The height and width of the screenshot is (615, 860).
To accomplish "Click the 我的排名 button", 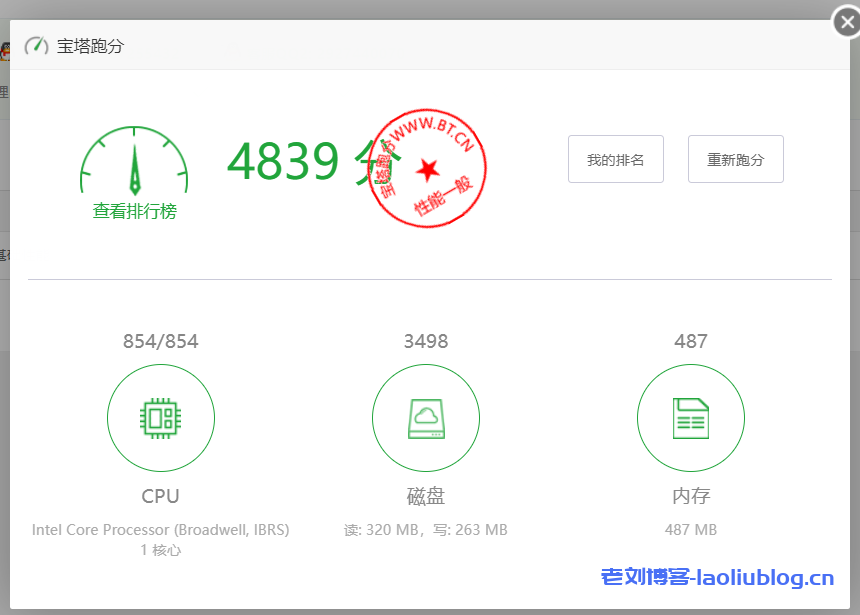I will click(615, 160).
